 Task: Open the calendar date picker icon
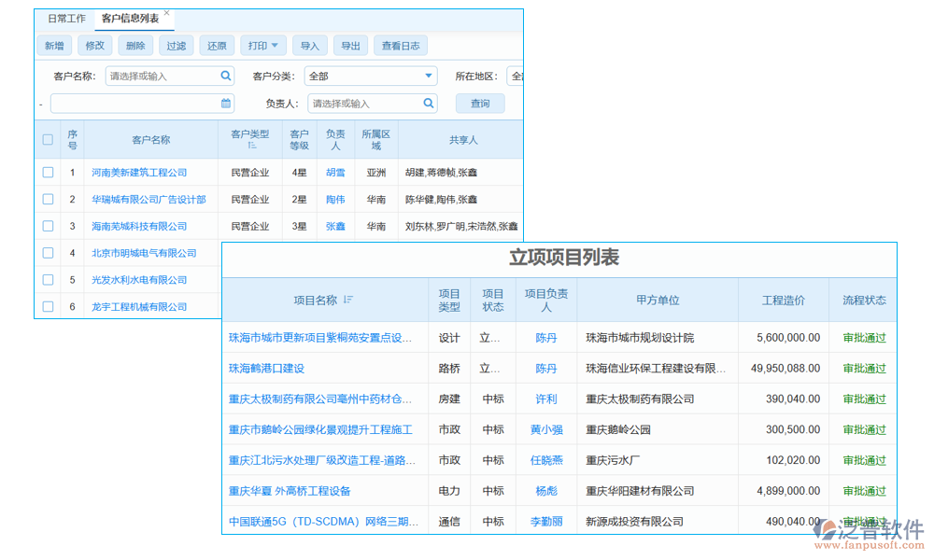coord(225,104)
